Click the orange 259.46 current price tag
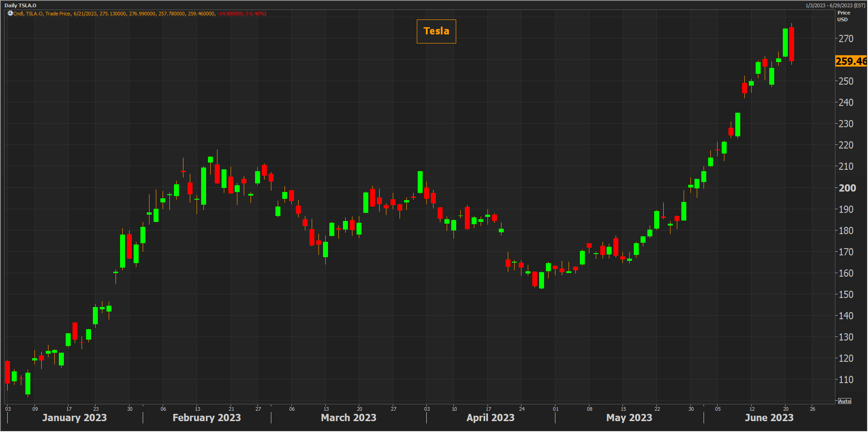This screenshot has width=868, height=432. click(850, 61)
